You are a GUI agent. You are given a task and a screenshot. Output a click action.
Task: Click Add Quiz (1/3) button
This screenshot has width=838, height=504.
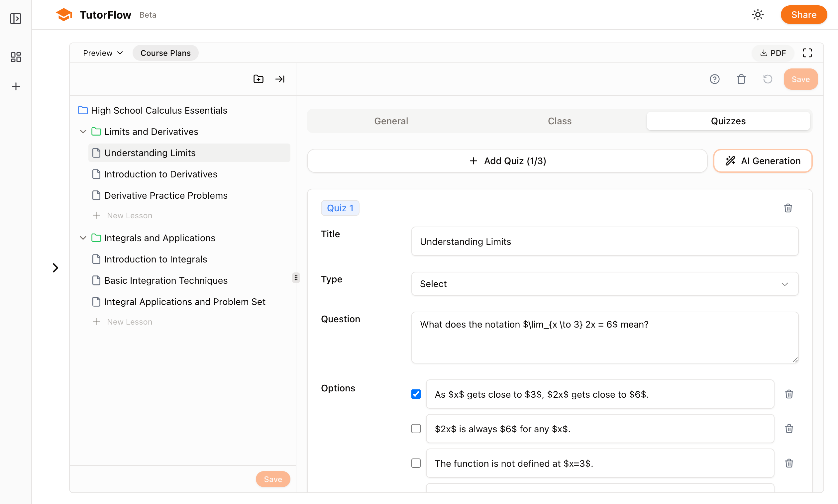coord(507,161)
